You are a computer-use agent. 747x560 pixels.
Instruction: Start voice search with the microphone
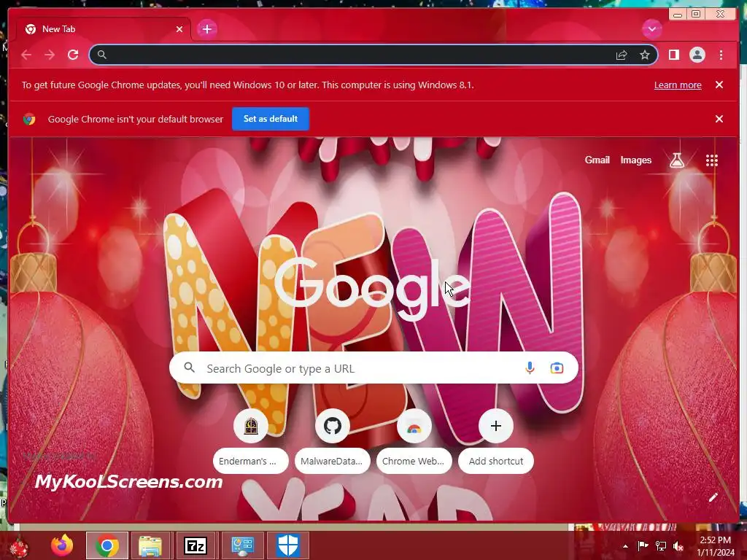tap(530, 367)
